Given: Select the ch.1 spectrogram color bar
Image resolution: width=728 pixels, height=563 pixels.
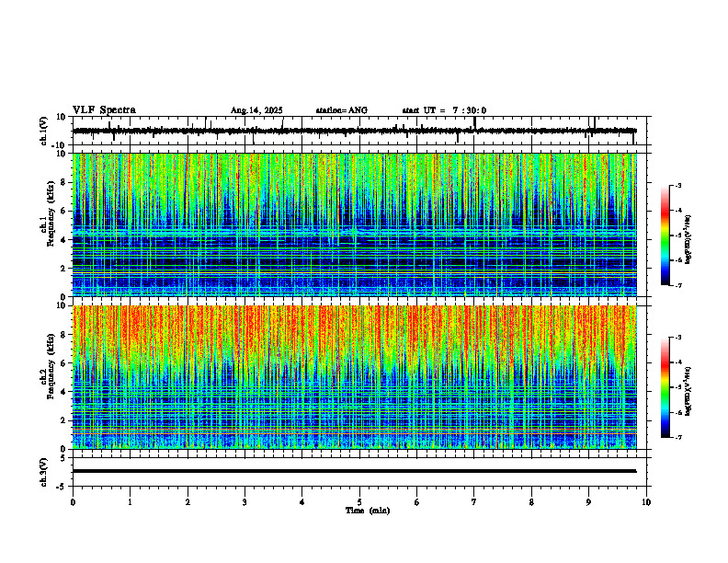Looking at the screenshot, I should click(x=665, y=236).
